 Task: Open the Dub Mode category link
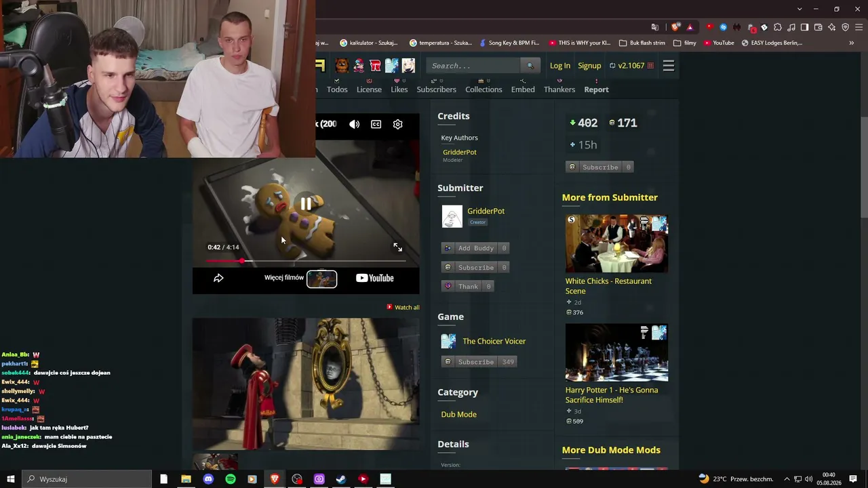(458, 414)
